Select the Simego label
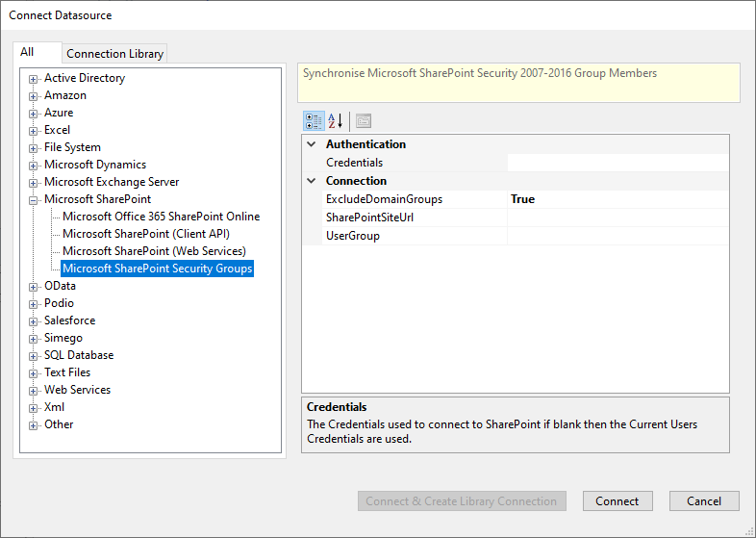 (x=63, y=338)
